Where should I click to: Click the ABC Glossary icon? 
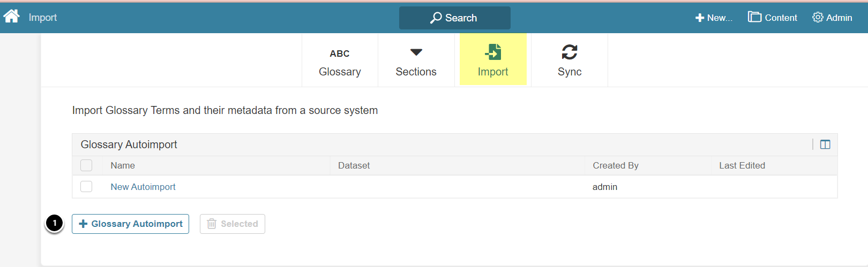click(x=340, y=54)
